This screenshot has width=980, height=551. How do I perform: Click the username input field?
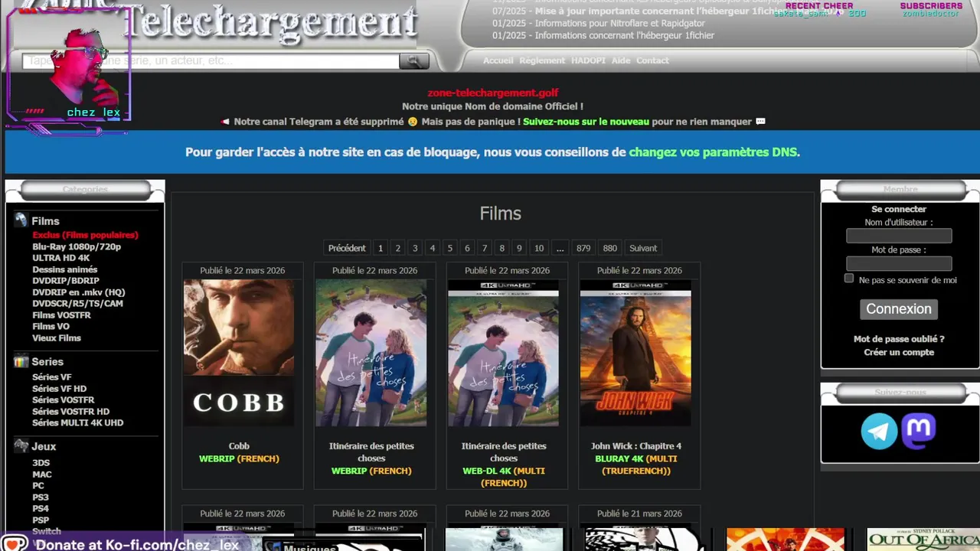click(899, 236)
